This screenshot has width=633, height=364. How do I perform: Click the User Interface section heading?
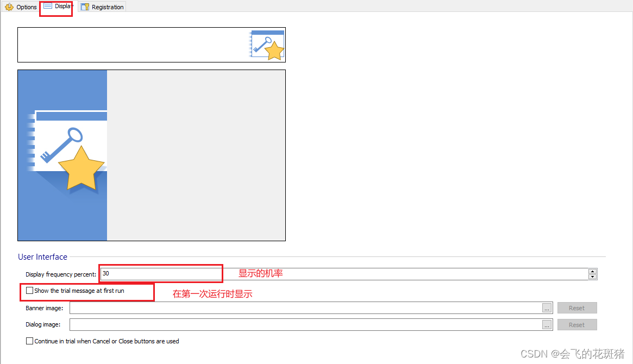(x=42, y=256)
